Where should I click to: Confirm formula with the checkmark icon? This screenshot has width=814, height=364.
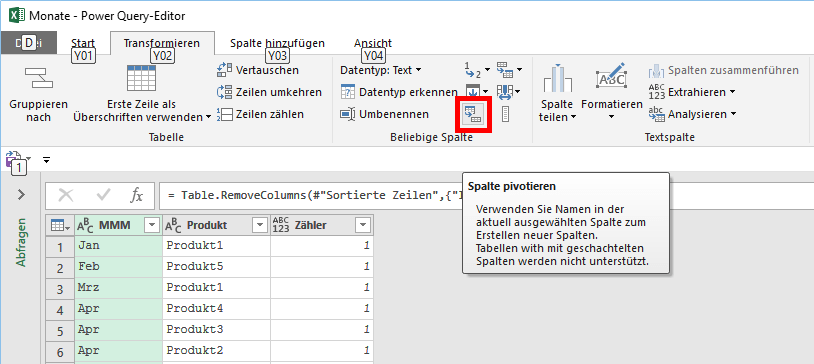[x=104, y=195]
